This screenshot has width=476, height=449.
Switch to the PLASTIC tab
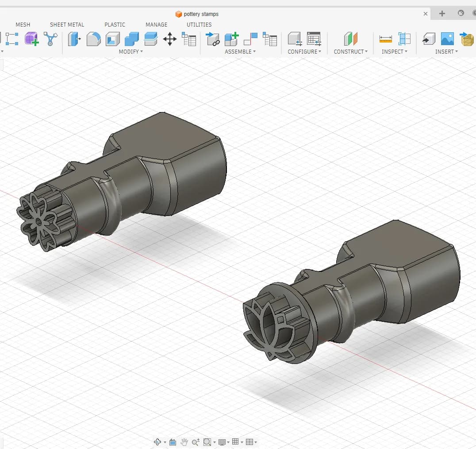pos(115,25)
